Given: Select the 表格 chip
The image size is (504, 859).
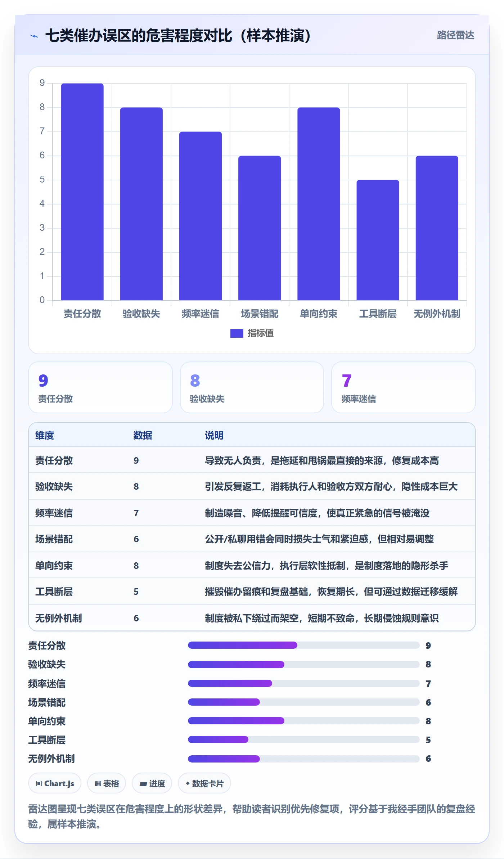Looking at the screenshot, I should tap(107, 783).
